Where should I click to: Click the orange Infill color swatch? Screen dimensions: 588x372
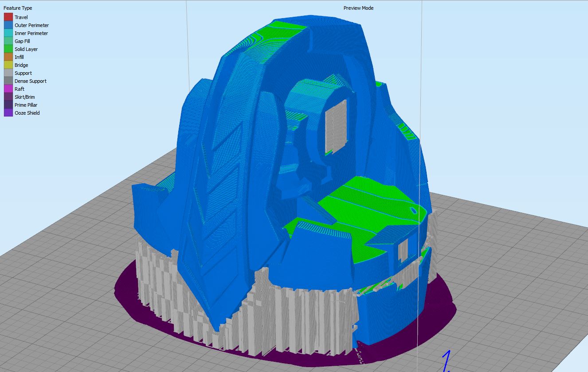click(x=8, y=57)
